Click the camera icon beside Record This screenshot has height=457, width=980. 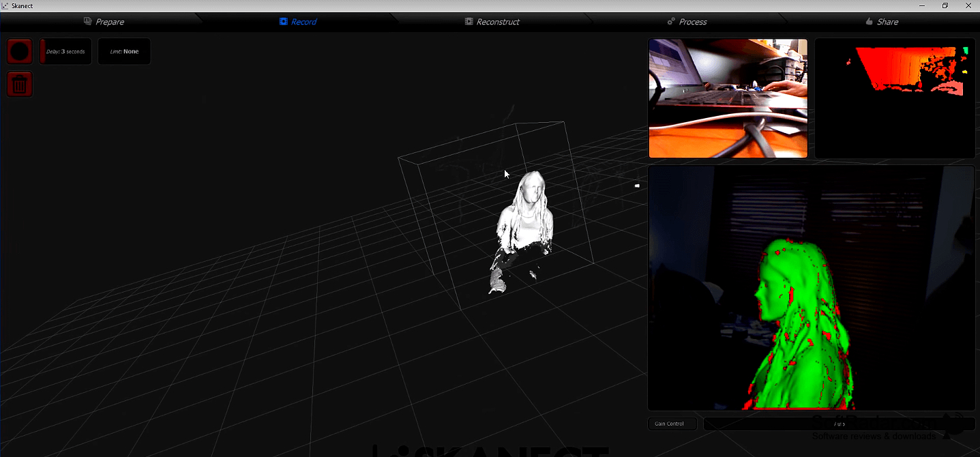[283, 22]
